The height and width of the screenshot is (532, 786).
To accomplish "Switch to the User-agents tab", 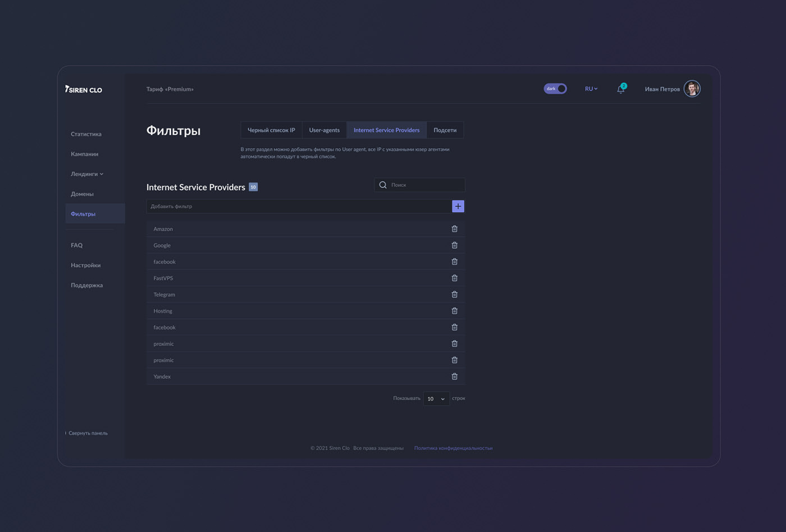I will tap(324, 130).
